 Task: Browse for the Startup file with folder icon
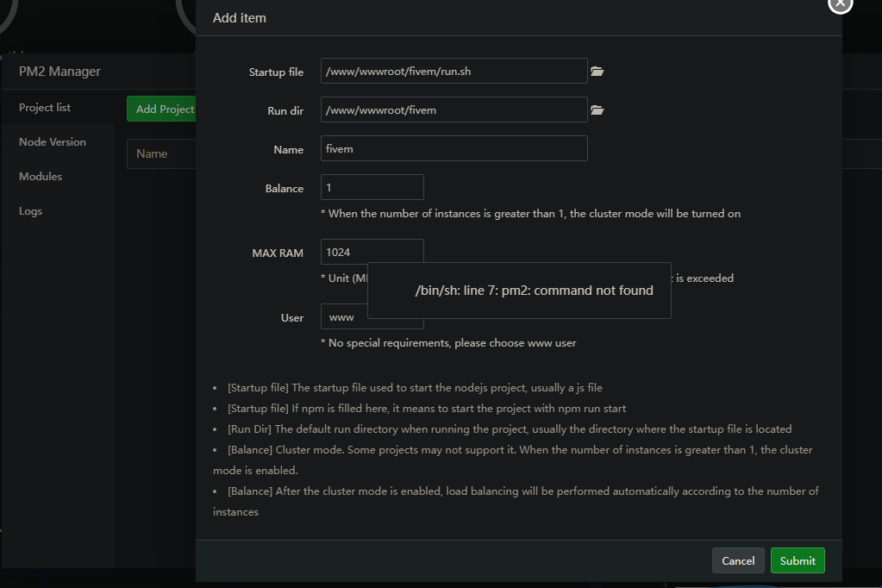click(x=597, y=72)
